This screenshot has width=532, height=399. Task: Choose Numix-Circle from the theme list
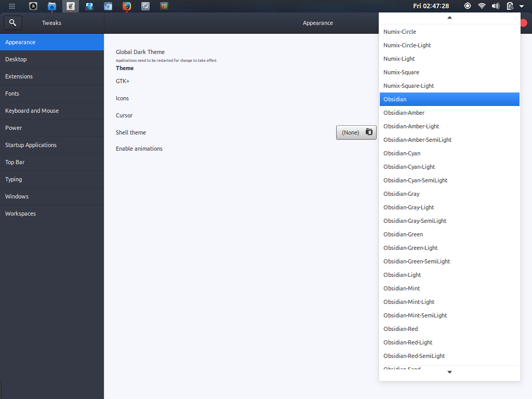pos(449,32)
